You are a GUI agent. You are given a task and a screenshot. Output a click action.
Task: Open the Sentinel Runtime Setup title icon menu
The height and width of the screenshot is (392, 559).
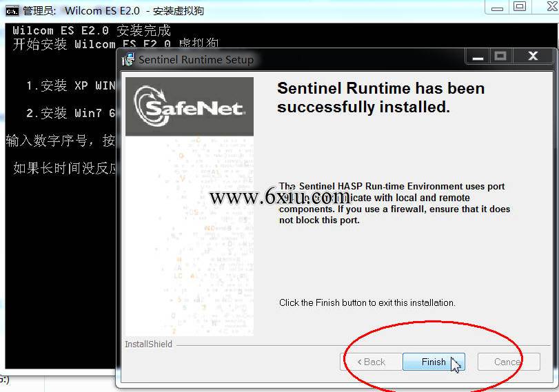coord(128,59)
